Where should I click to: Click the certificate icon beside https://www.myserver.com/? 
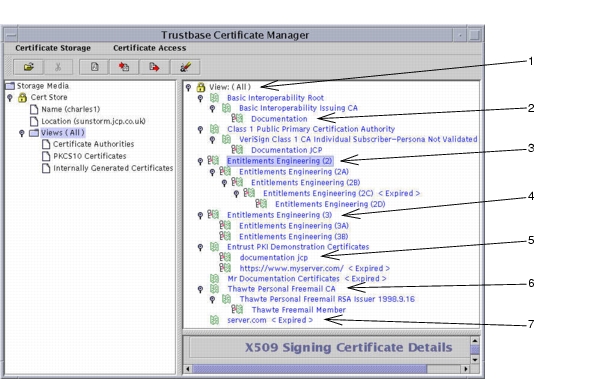tap(225, 268)
